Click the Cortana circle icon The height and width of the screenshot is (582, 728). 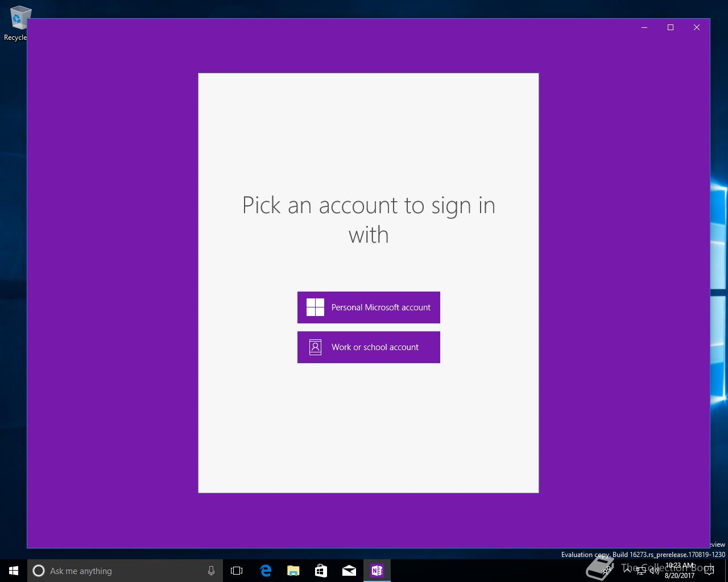click(39, 571)
